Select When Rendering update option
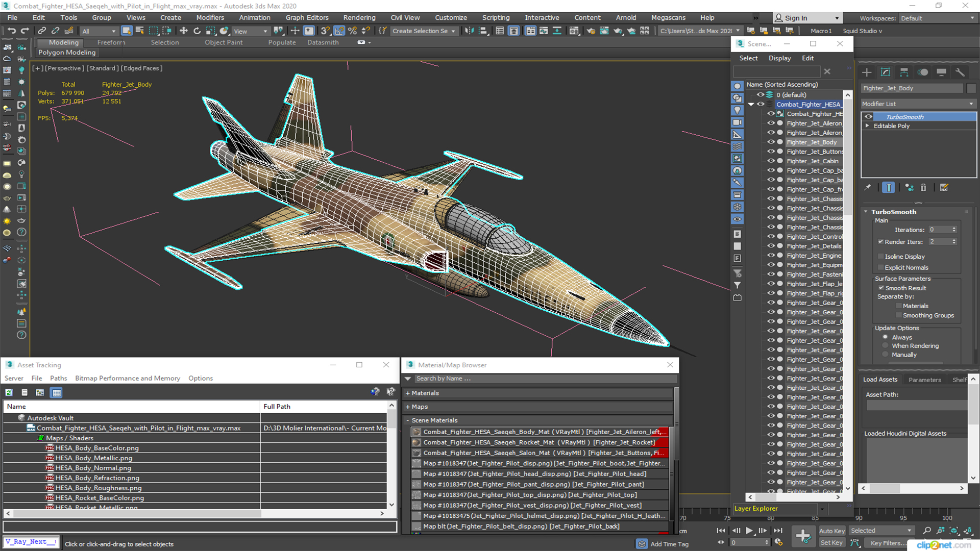 point(885,346)
